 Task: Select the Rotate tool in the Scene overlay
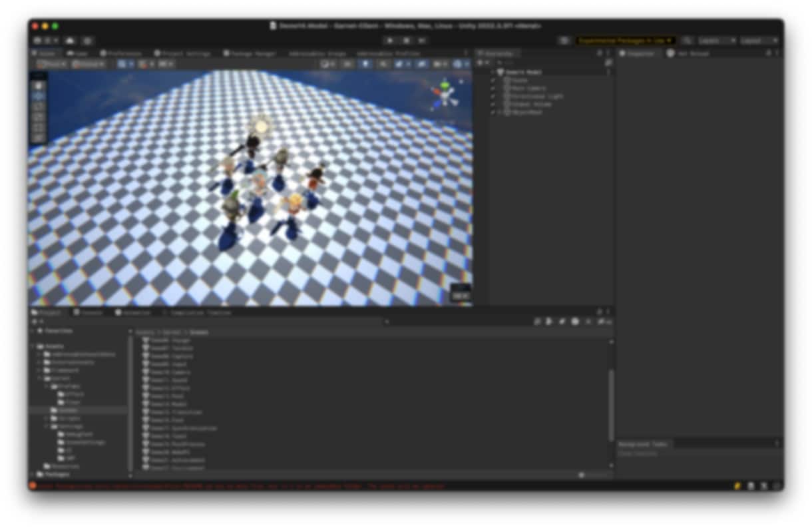pyautogui.click(x=38, y=107)
